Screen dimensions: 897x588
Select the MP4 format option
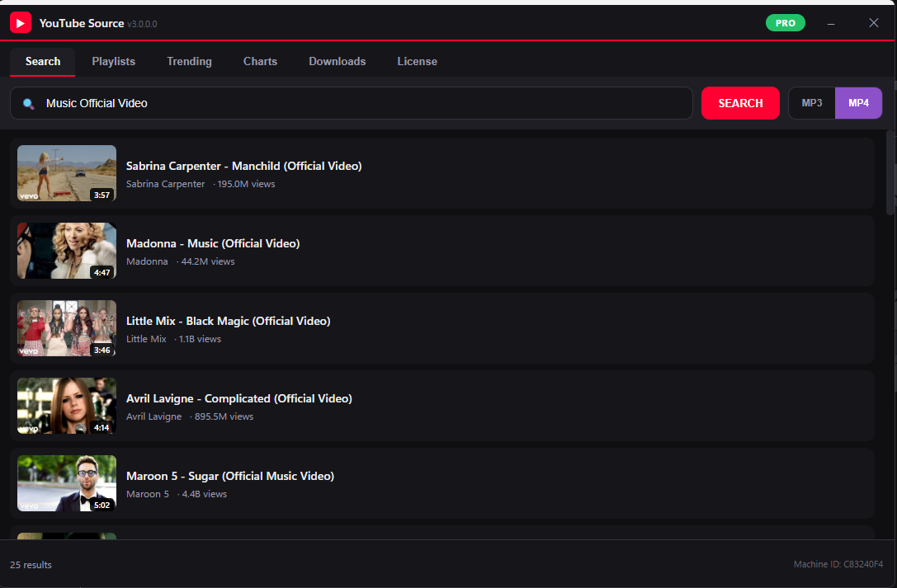pyautogui.click(x=858, y=103)
